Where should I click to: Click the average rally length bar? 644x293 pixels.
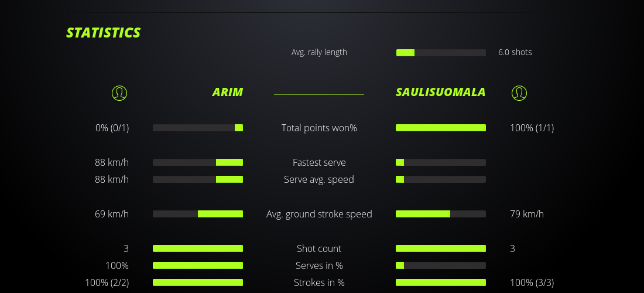(x=441, y=53)
